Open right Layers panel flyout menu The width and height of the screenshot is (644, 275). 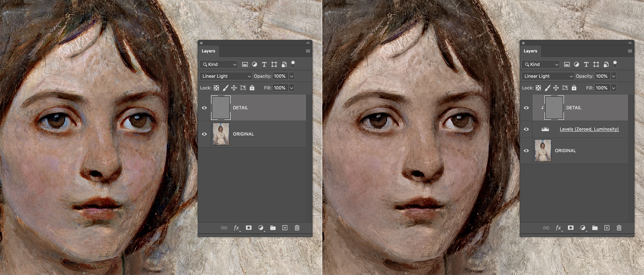click(x=630, y=51)
